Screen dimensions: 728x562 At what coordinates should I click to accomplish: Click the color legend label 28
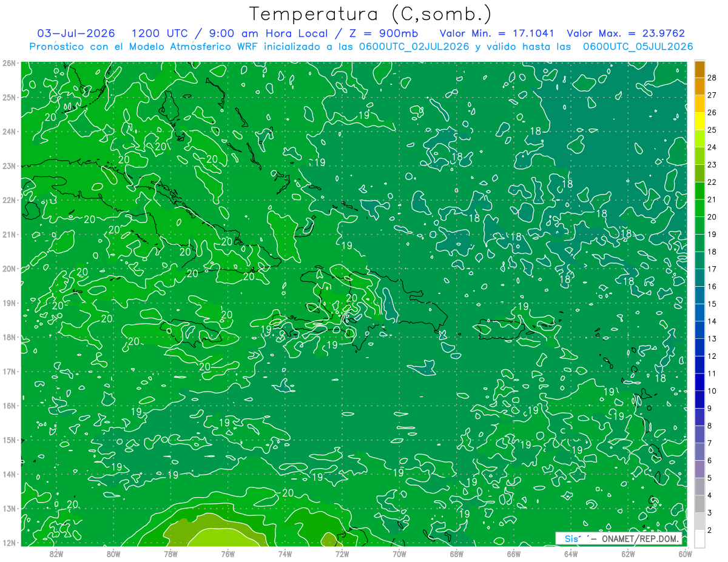coord(712,77)
